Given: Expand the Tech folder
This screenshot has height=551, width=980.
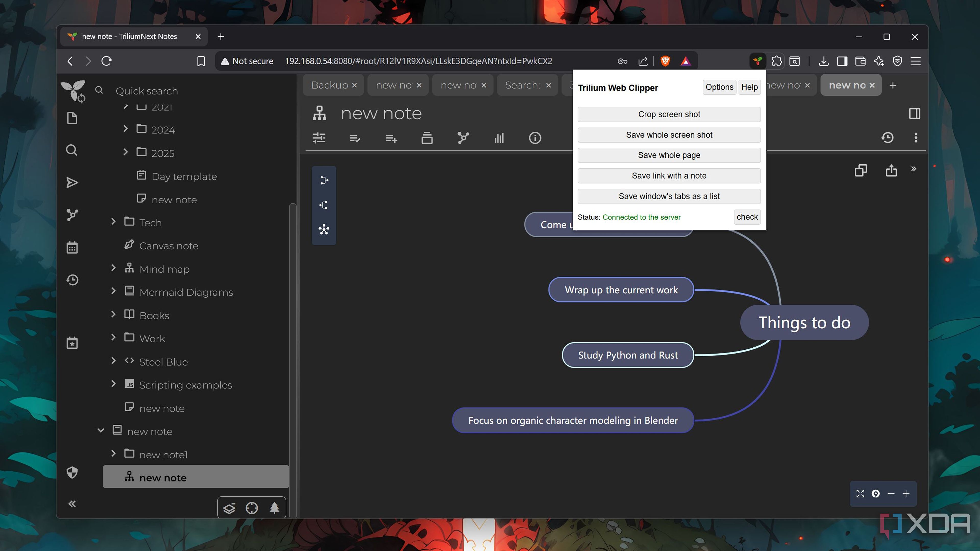Looking at the screenshot, I should [113, 222].
